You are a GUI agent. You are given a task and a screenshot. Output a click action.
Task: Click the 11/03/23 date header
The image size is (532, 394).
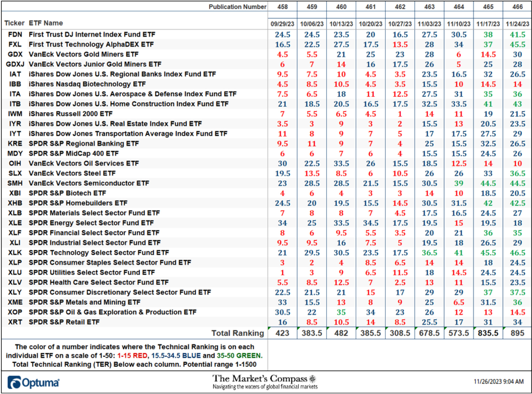[429, 24]
